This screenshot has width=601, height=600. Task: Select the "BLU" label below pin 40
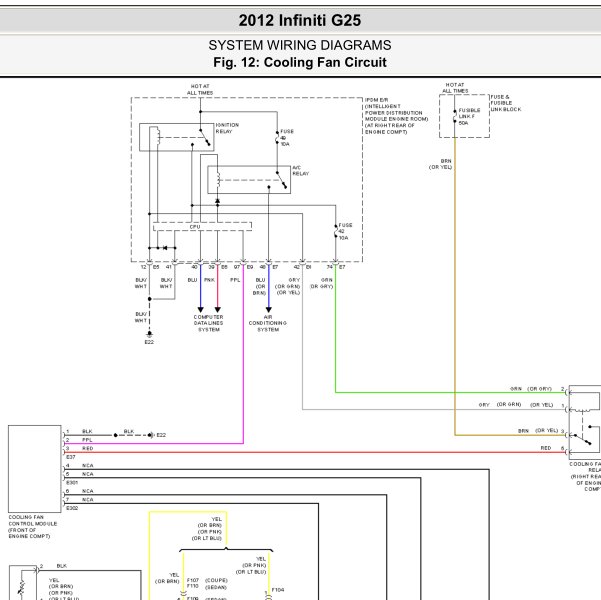[192, 280]
